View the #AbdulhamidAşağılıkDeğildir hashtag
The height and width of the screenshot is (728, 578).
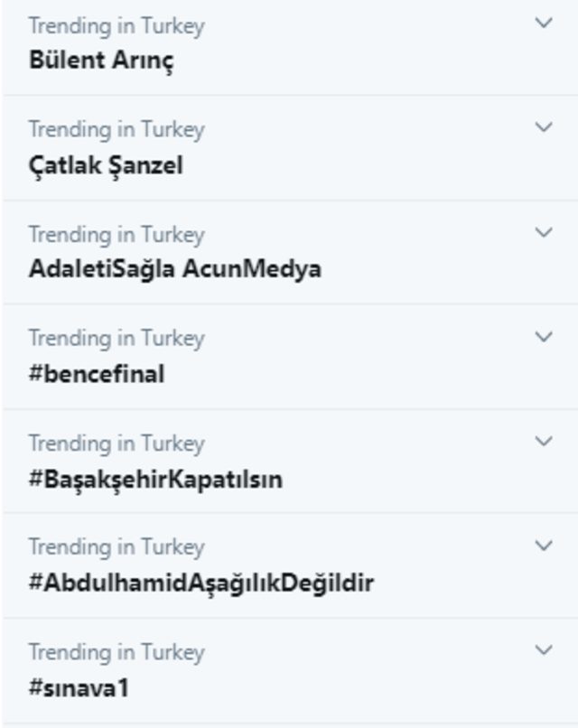point(200,583)
